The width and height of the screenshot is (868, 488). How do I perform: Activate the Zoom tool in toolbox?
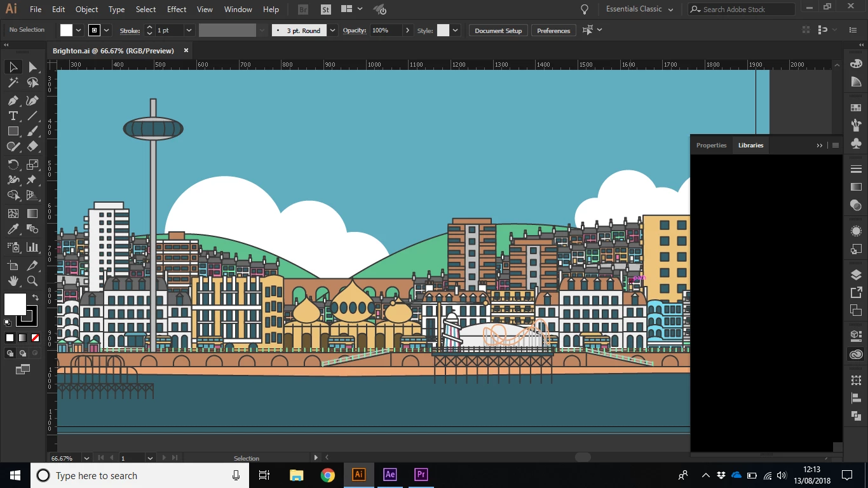coord(32,281)
